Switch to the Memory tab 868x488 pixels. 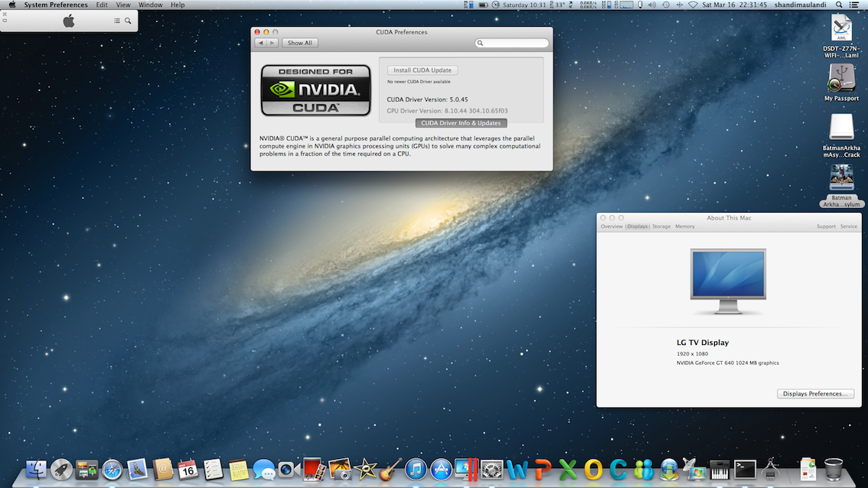pos(685,226)
